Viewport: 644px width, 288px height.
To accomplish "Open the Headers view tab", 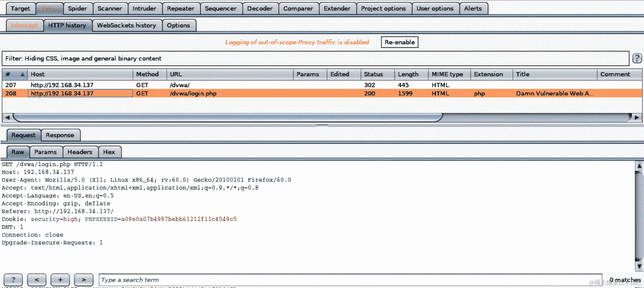I will 80,152.
